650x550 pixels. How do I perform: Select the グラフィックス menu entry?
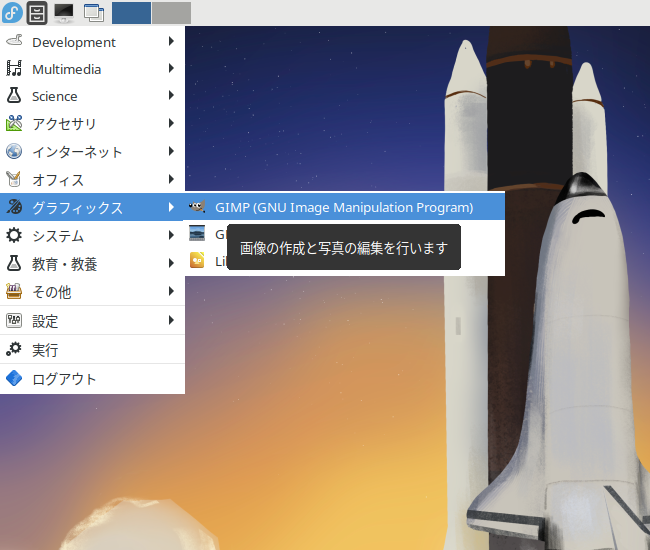click(x=92, y=207)
